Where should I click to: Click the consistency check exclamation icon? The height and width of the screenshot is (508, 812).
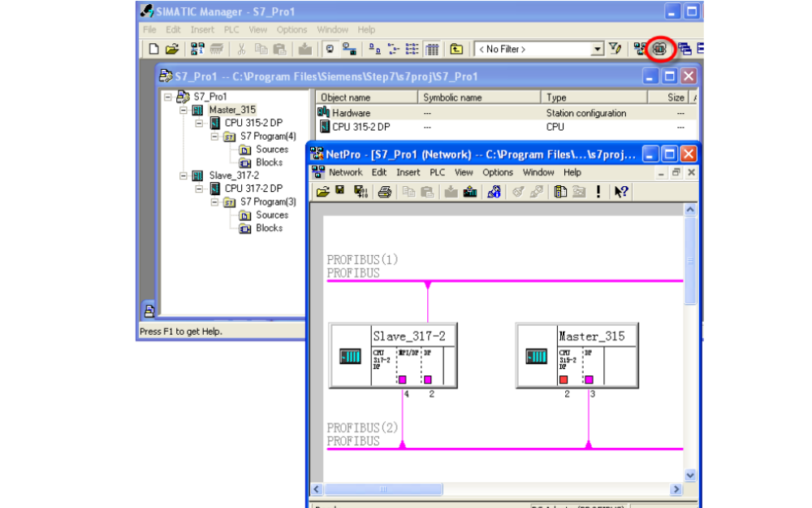pyautogui.click(x=598, y=192)
